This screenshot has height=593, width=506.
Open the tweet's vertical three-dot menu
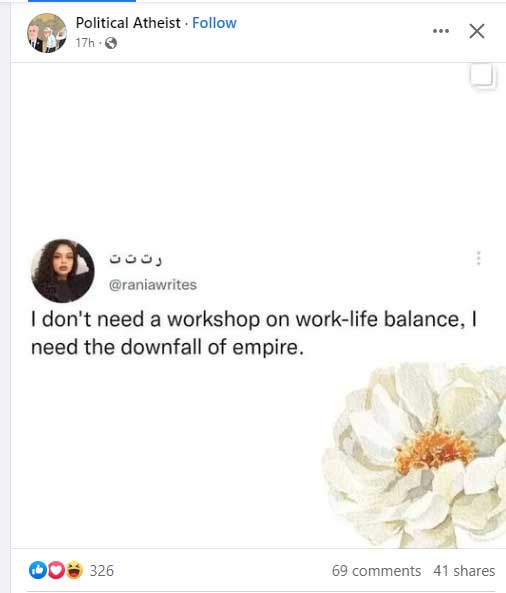click(478, 258)
